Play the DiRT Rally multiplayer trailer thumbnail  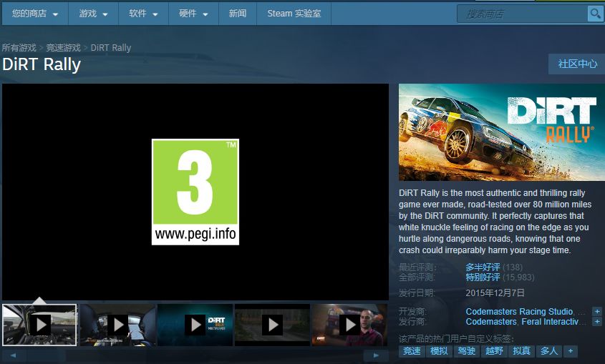[x=195, y=325]
